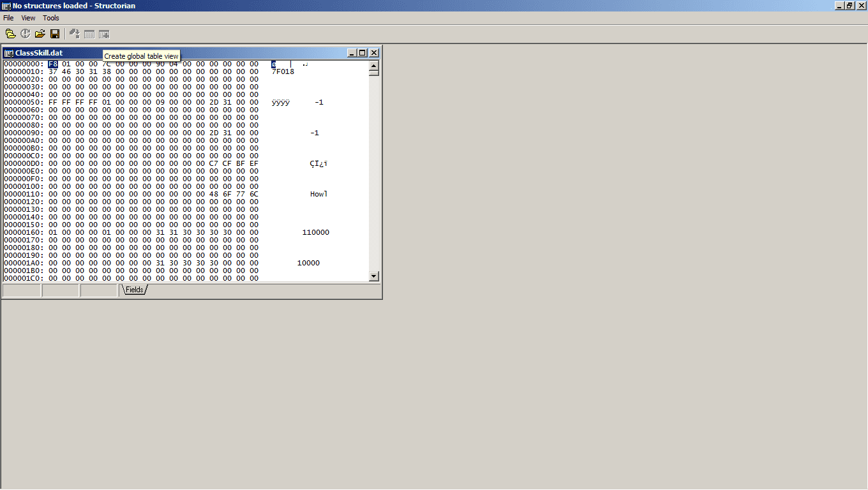Click address label 00000010

tap(24, 71)
